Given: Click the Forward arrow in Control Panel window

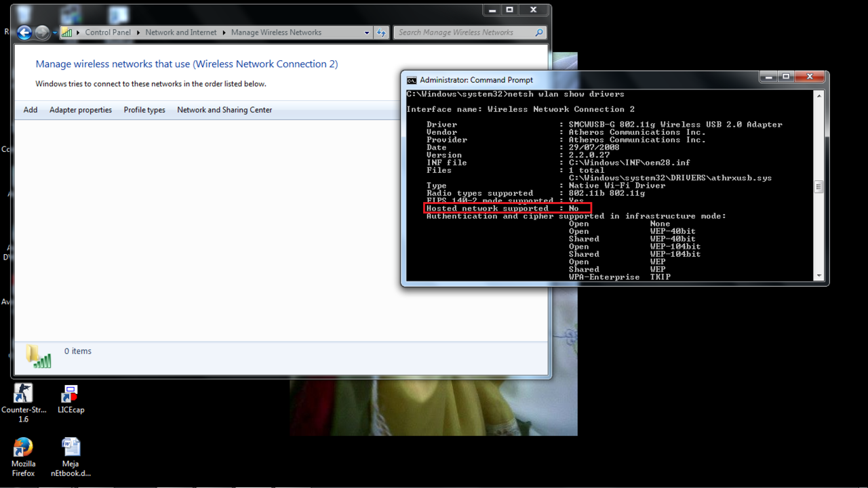Looking at the screenshot, I should point(42,33).
